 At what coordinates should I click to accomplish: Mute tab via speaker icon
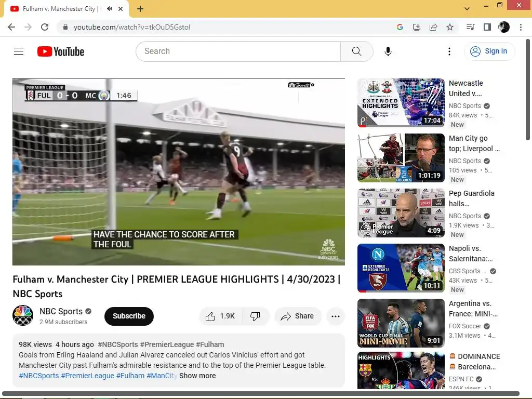click(x=109, y=9)
